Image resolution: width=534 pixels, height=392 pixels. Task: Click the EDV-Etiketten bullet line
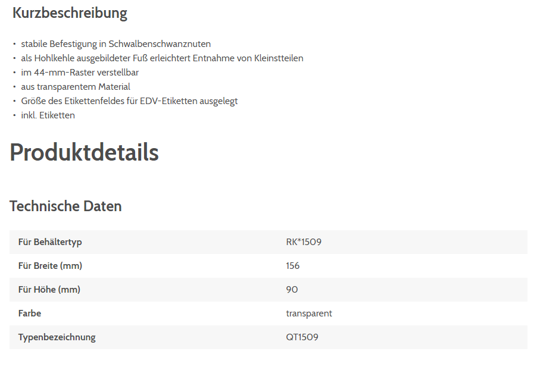pyautogui.click(x=129, y=101)
